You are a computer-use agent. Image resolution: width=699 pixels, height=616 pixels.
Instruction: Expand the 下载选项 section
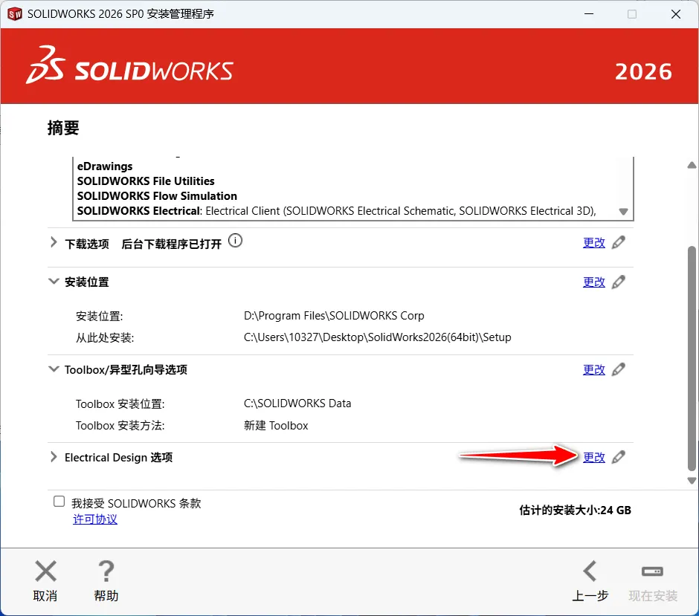point(54,242)
